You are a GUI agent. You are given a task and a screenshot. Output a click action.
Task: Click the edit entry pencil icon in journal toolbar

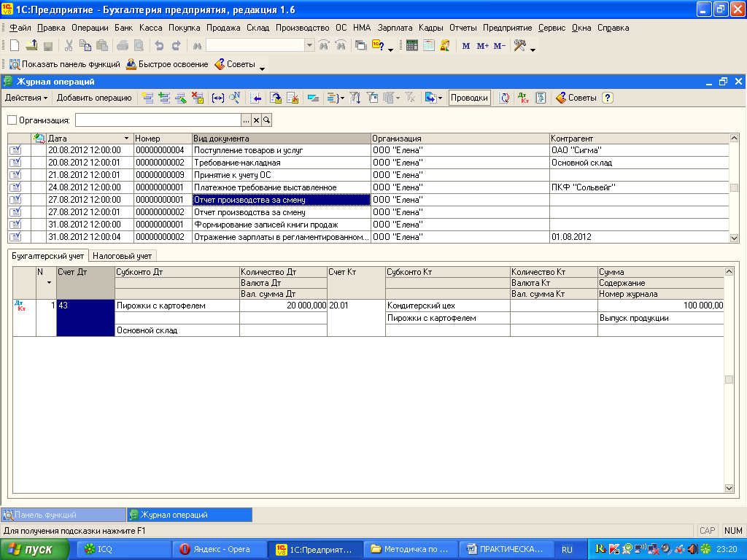coord(181,98)
